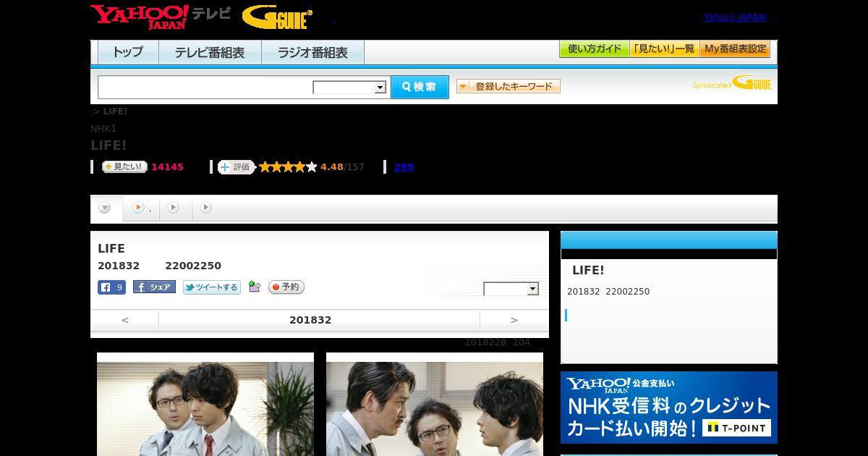
Task: Click the G-GUIDE logo in the header
Action: pos(277,17)
